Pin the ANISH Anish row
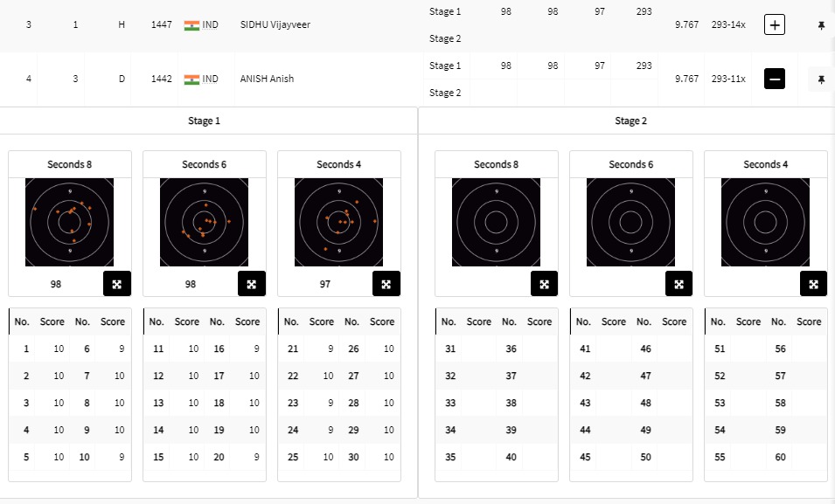The width and height of the screenshot is (835, 504). 820,79
